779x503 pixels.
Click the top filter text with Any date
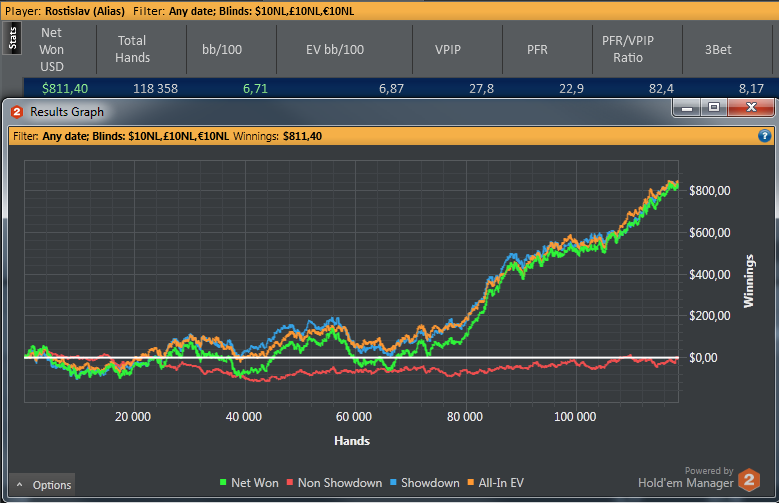point(243,11)
